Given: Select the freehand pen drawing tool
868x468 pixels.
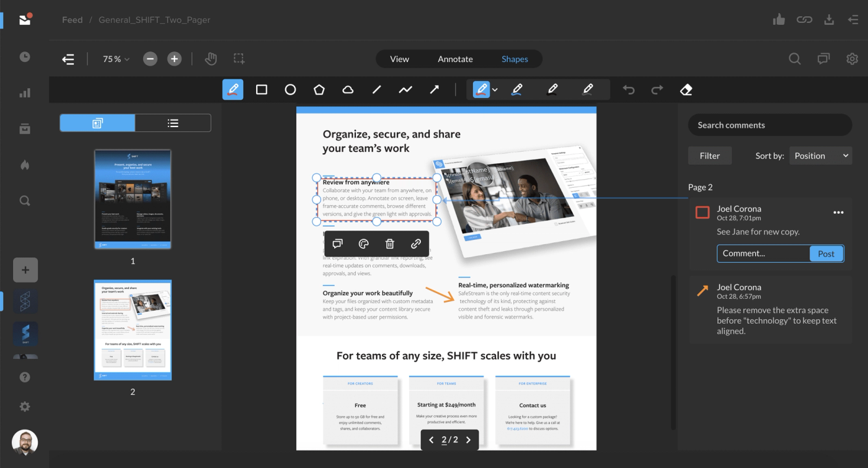Looking at the screenshot, I should [232, 90].
